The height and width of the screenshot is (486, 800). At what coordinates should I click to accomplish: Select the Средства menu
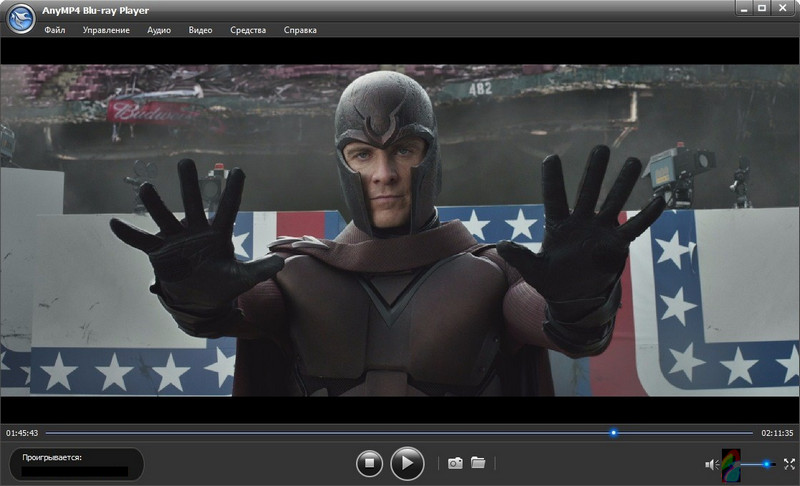pyautogui.click(x=248, y=30)
